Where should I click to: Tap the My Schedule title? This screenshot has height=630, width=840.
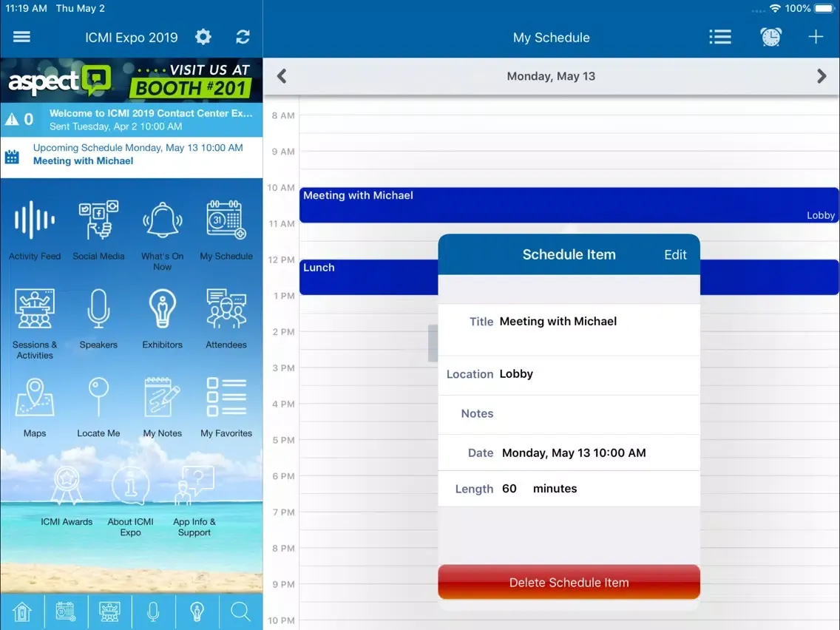click(552, 38)
